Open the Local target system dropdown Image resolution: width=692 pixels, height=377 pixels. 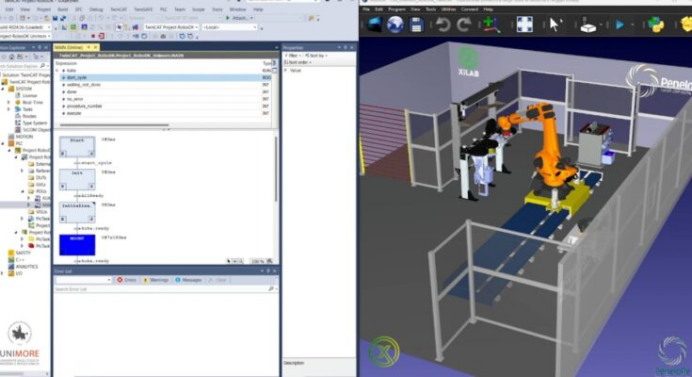pyautogui.click(x=229, y=27)
